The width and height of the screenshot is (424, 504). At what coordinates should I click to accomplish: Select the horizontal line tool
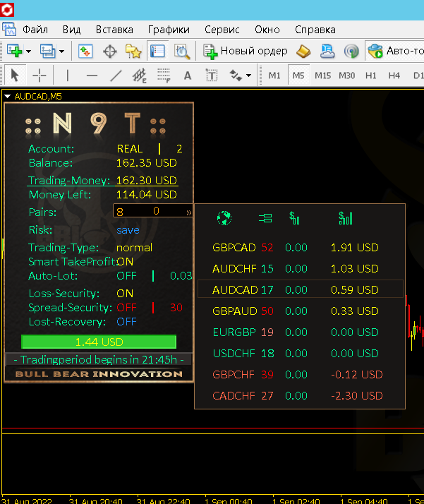click(x=92, y=76)
